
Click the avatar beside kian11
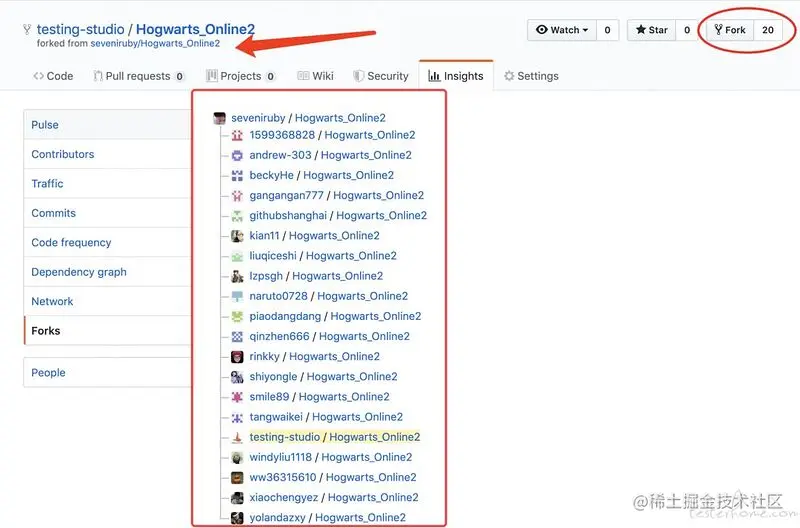click(237, 236)
